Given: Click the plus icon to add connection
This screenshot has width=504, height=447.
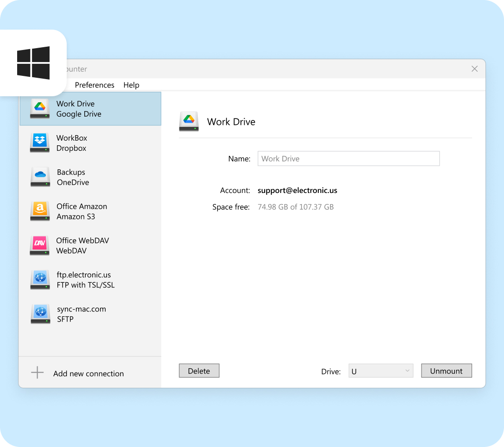Looking at the screenshot, I should 37,373.
